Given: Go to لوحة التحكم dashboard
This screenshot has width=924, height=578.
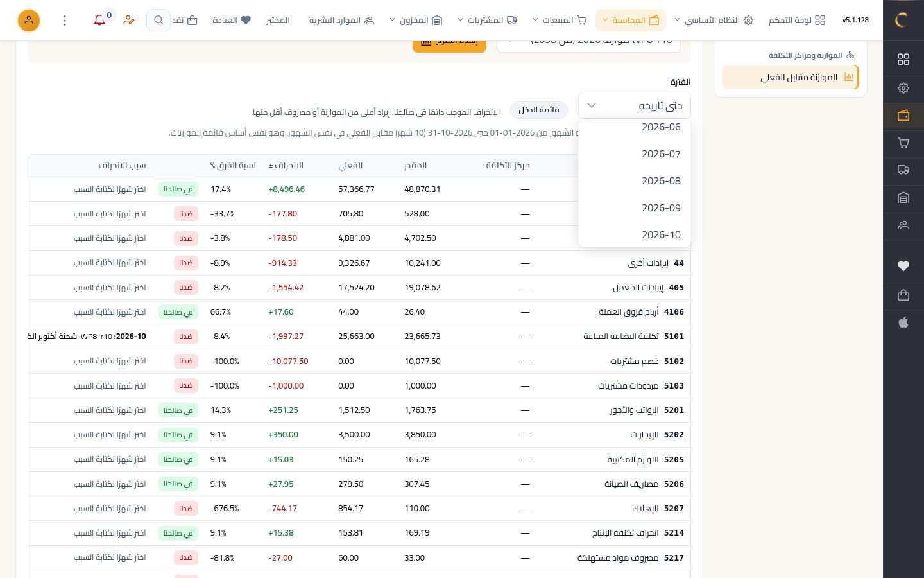Looking at the screenshot, I should [797, 21].
